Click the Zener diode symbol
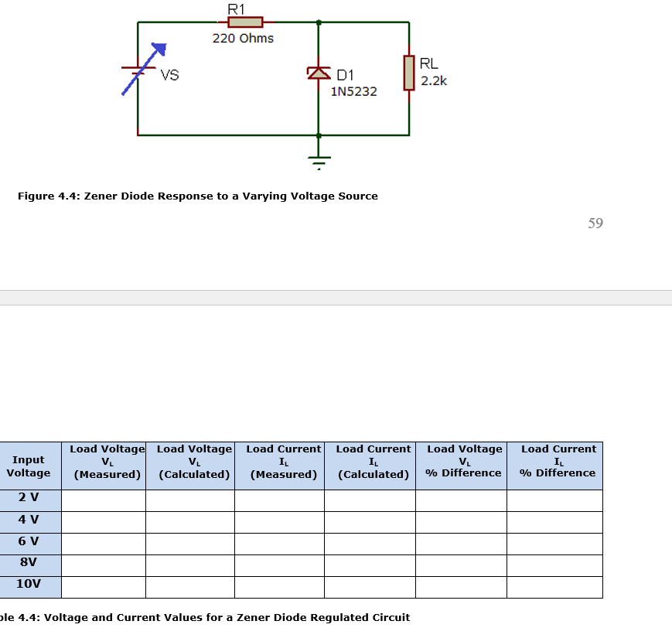Viewport: 672px width, 638px height. 319,73
